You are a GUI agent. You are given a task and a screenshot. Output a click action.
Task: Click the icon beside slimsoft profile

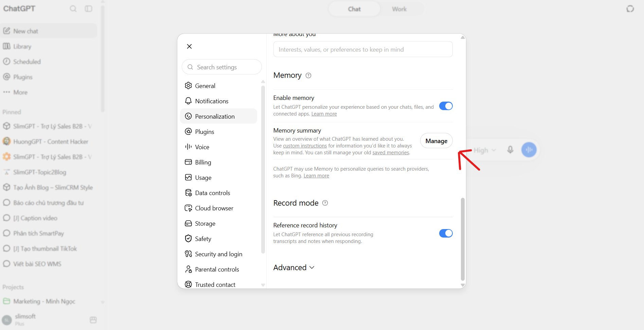[93, 320]
